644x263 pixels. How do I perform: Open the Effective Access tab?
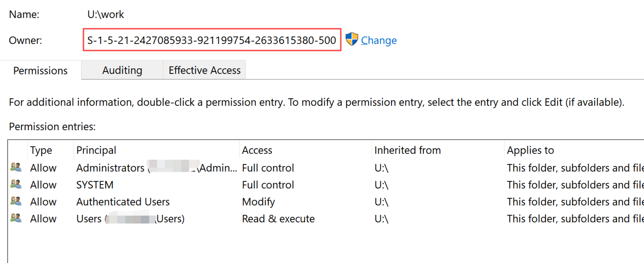pyautogui.click(x=205, y=70)
